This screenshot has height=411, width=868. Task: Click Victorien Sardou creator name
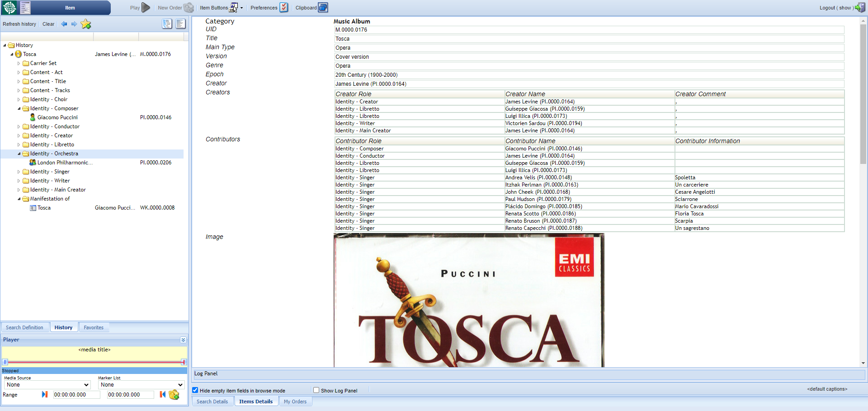coord(544,123)
